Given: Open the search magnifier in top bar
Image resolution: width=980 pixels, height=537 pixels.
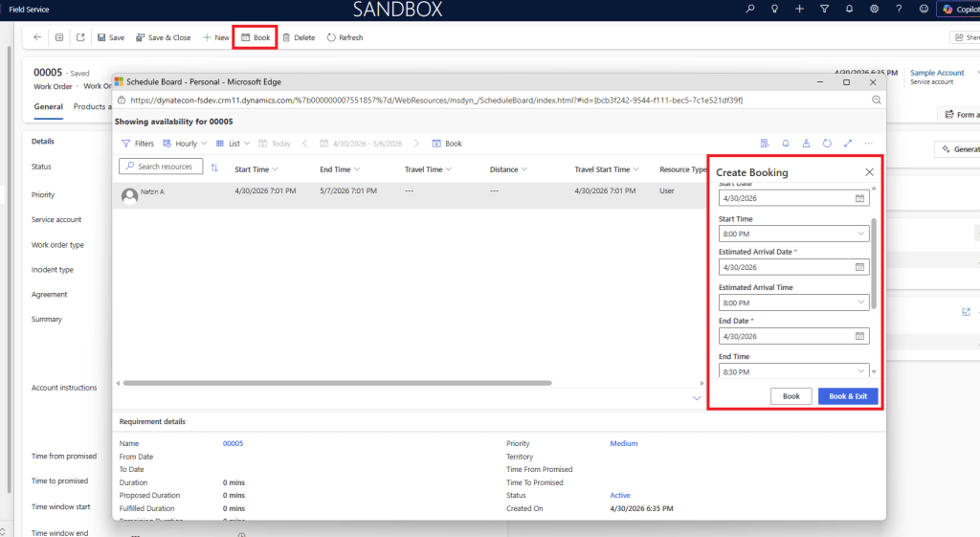Looking at the screenshot, I should (749, 9).
